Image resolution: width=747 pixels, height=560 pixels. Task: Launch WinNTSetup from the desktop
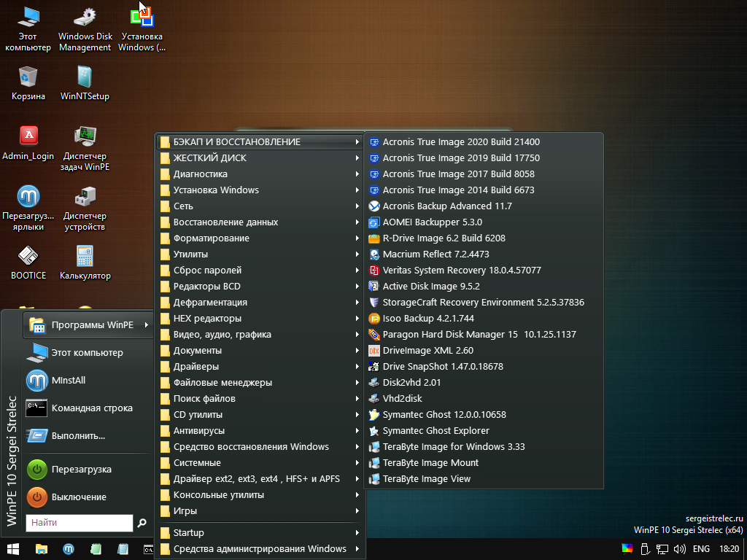coord(85,83)
